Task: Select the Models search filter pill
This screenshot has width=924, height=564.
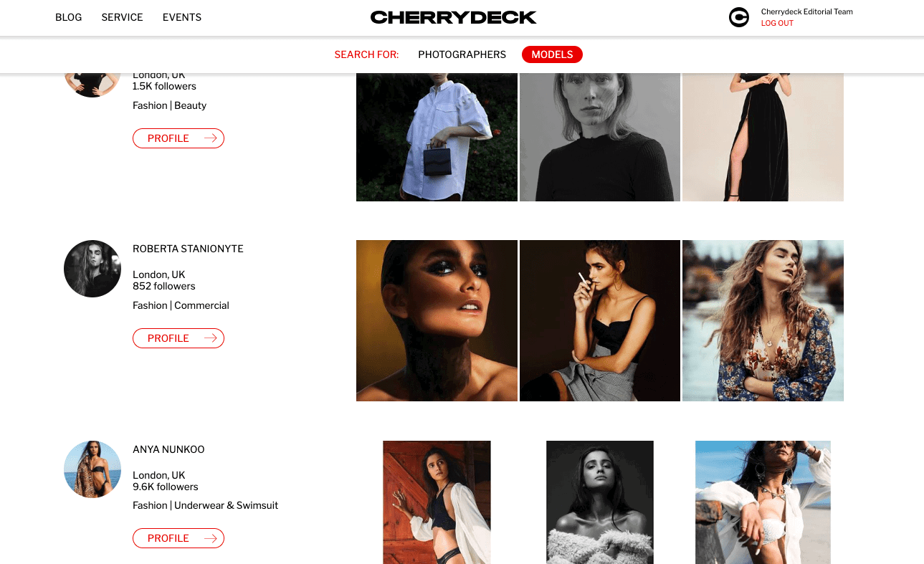Action: (x=552, y=54)
